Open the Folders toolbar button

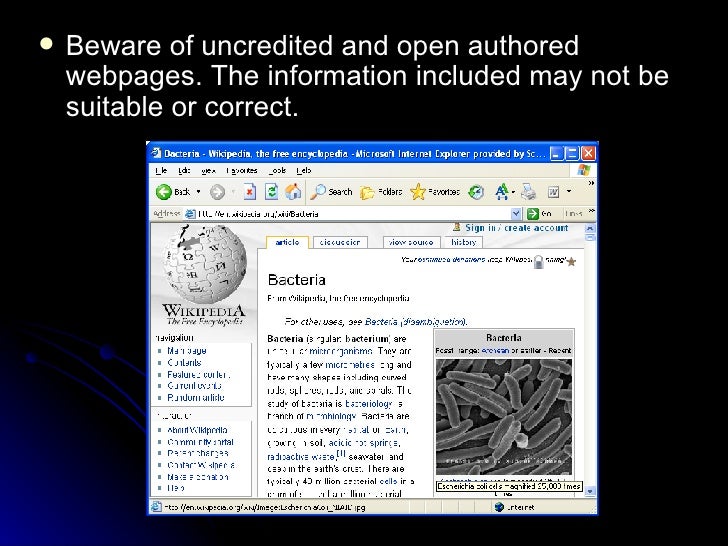coord(382,192)
